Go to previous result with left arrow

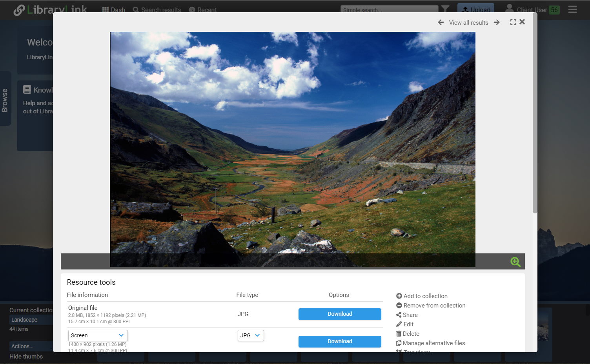coord(441,22)
